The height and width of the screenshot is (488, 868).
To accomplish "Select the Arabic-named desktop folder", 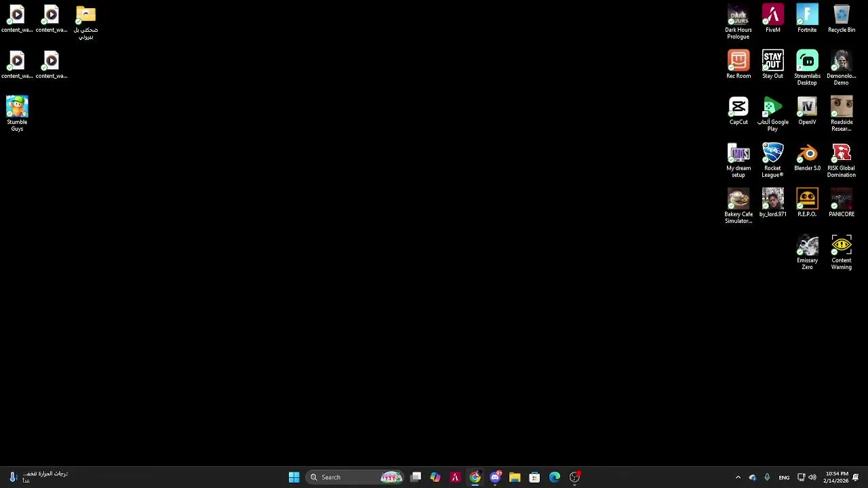I will (85, 22).
